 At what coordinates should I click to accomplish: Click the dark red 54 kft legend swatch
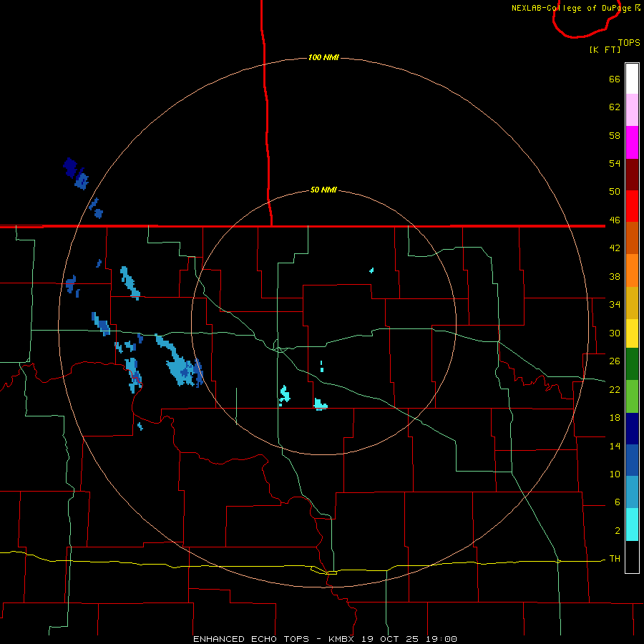pyautogui.click(x=632, y=175)
